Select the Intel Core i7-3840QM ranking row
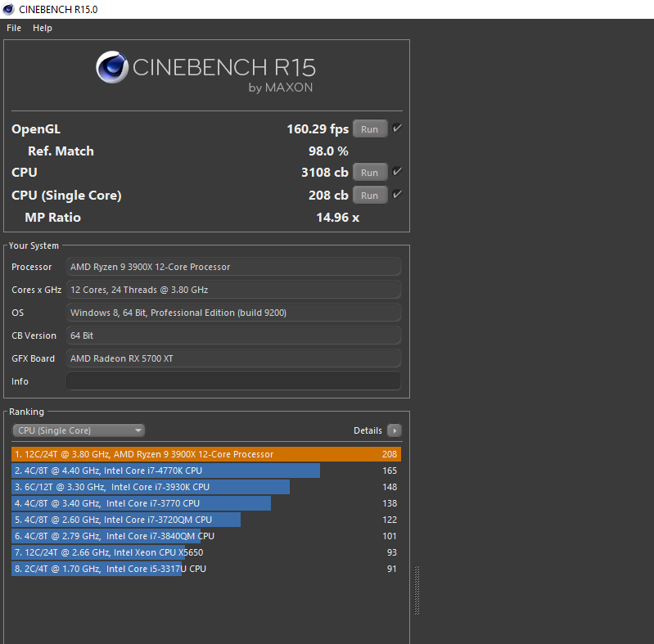 [x=206, y=536]
